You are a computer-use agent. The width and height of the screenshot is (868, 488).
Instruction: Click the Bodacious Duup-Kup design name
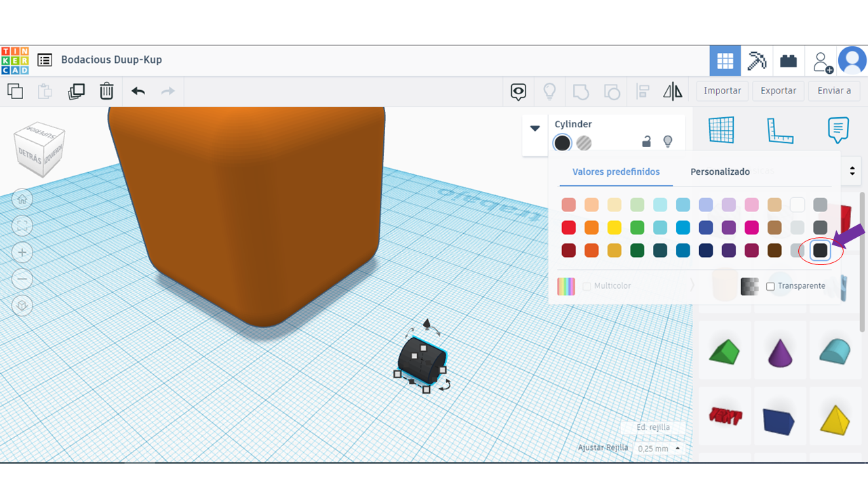111,60
